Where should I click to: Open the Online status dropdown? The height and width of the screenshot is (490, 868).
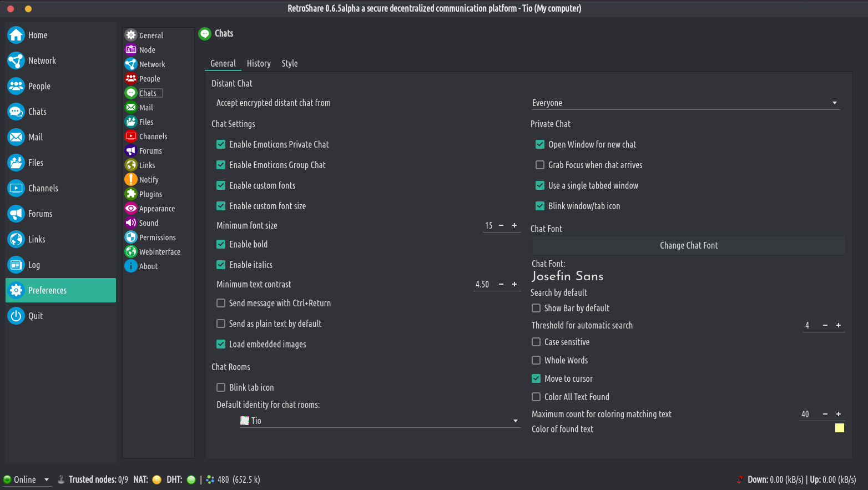(27, 479)
